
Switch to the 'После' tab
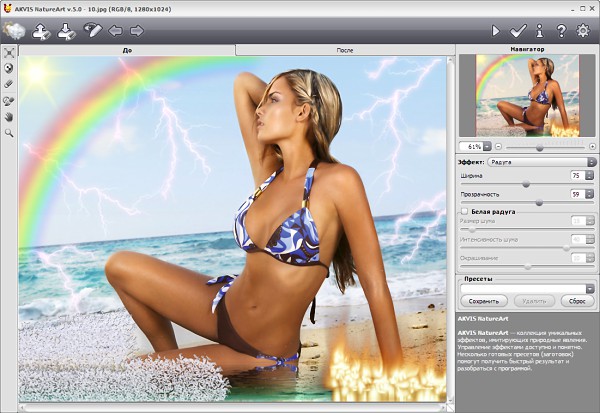coord(344,49)
